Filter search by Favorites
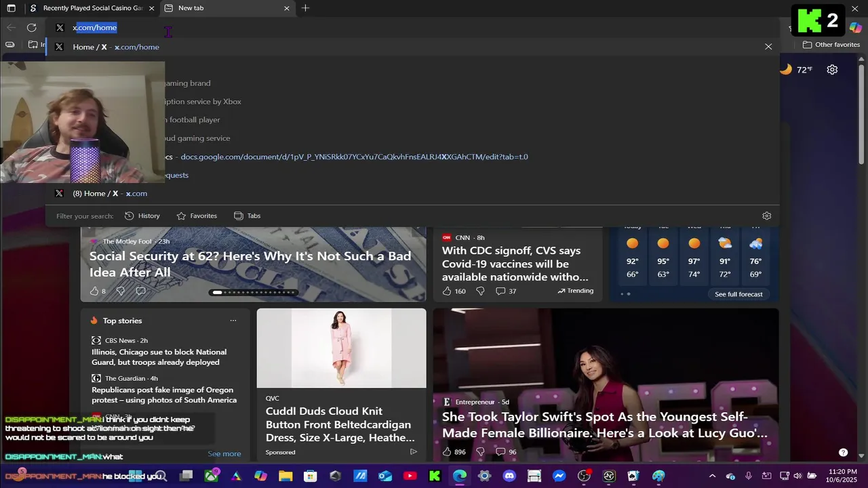 click(x=197, y=216)
